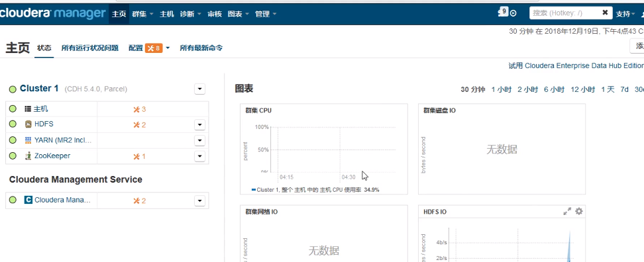This screenshot has height=262, width=644.
Task: Click the YARN service icon
Action: click(x=28, y=140)
